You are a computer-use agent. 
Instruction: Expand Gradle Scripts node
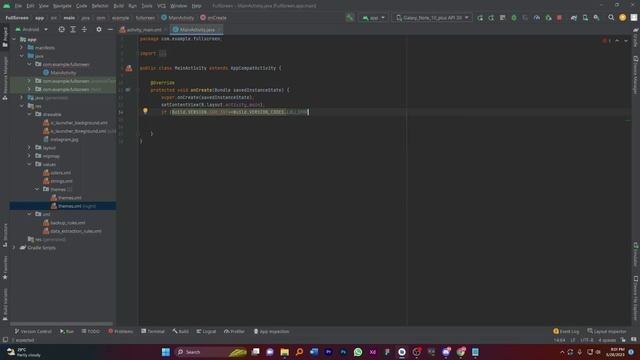pos(14,247)
